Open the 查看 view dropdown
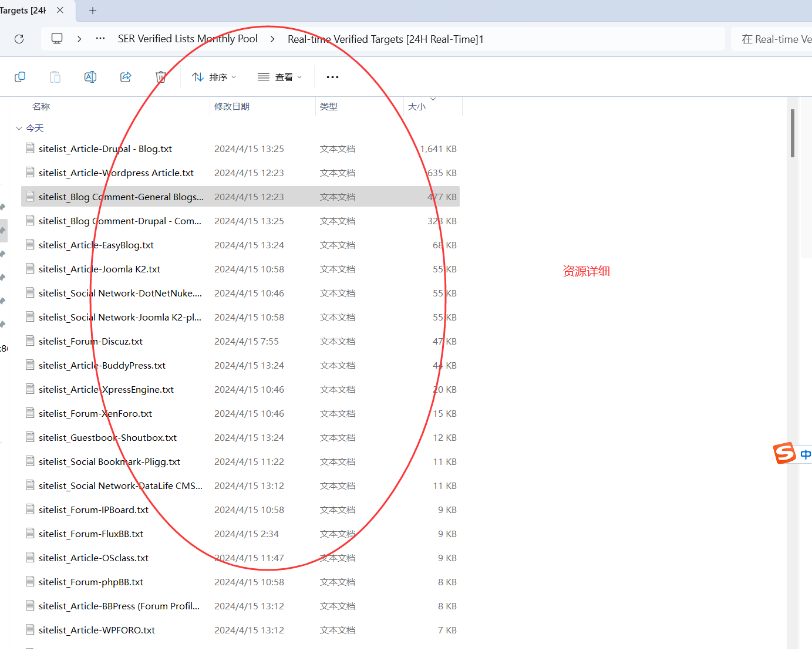Viewport: 812px width, 651px height. 280,77
